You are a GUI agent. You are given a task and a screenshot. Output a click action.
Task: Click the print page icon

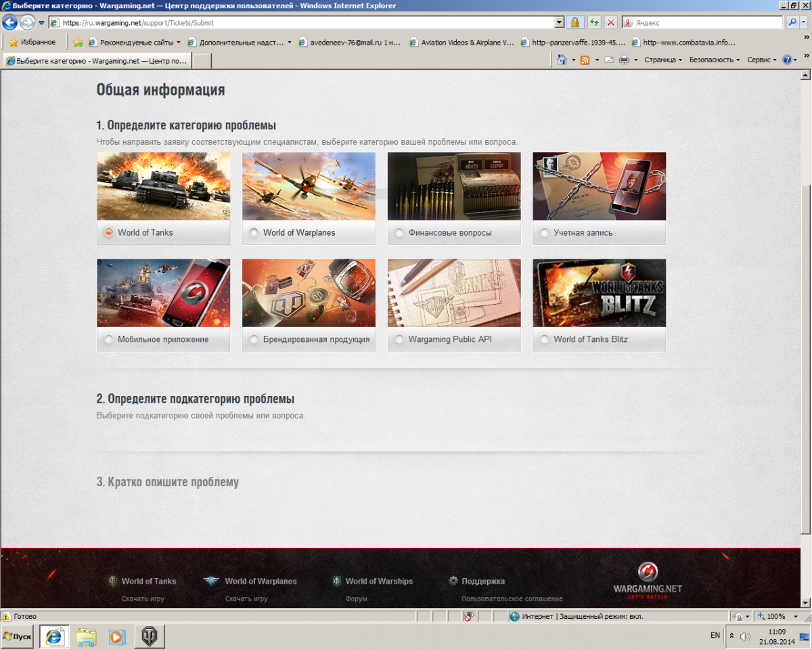pyautogui.click(x=624, y=60)
